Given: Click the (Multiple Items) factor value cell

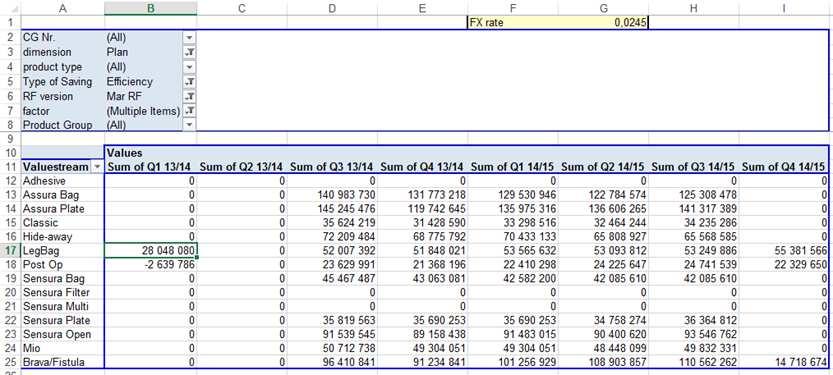Looking at the screenshot, I should click(144, 110).
